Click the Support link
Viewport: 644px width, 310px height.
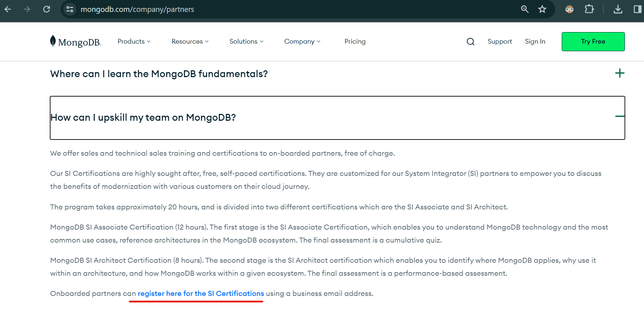[500, 41]
